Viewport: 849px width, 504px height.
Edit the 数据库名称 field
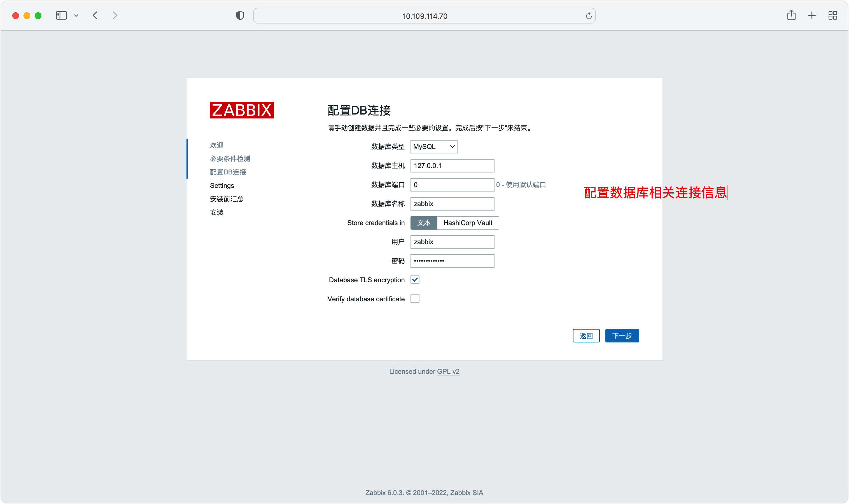coord(452,204)
